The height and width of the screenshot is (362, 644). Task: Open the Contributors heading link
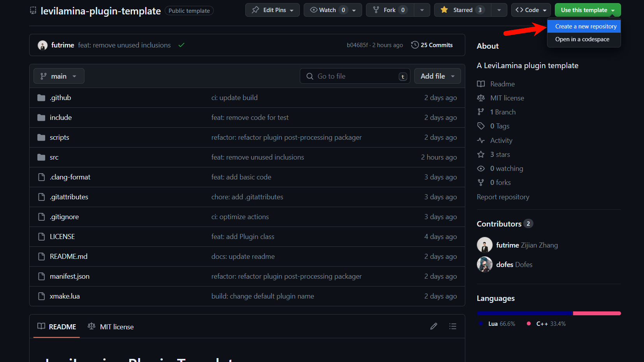click(505, 224)
